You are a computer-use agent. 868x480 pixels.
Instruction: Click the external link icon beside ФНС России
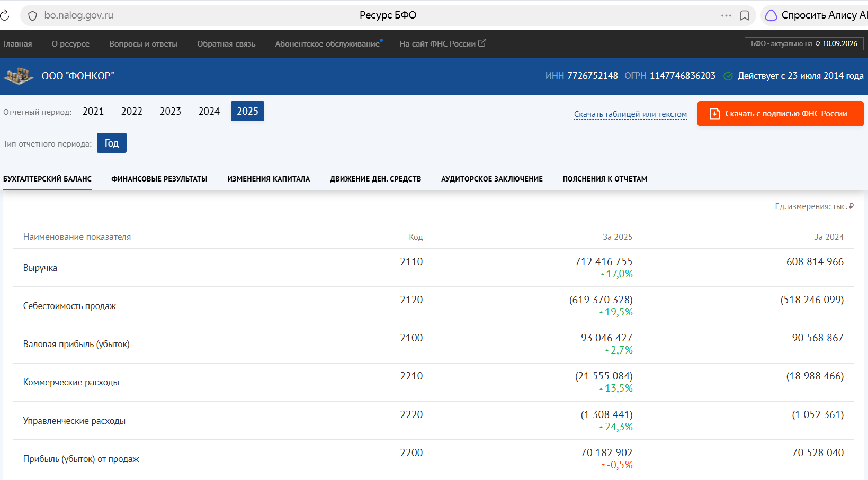(x=482, y=43)
